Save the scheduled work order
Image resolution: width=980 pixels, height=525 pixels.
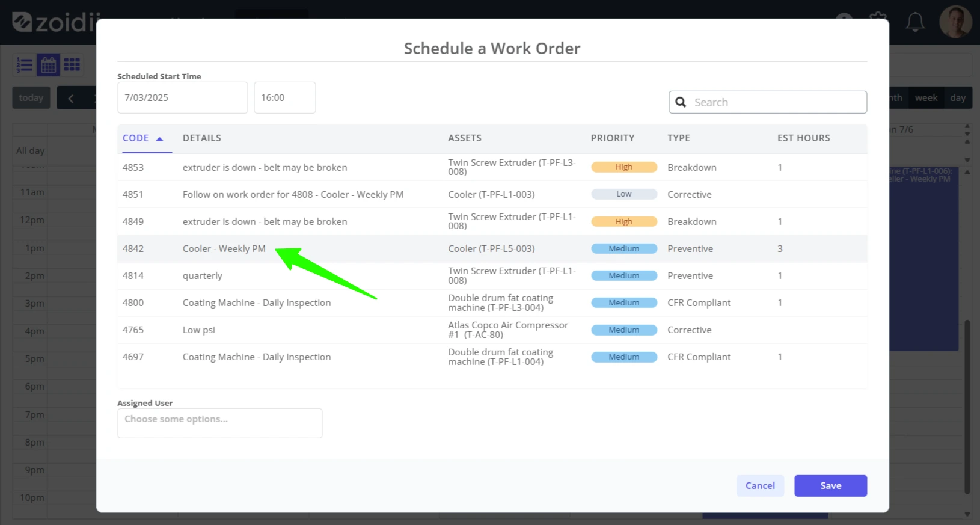(830, 485)
